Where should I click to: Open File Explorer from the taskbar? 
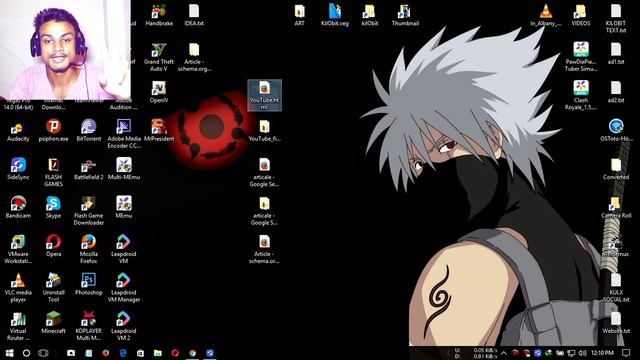(x=158, y=353)
